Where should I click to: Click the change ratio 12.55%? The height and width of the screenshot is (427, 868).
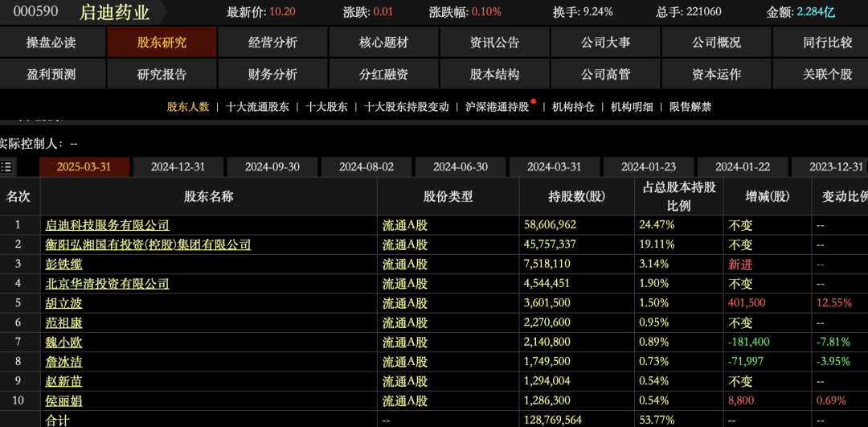click(x=834, y=303)
